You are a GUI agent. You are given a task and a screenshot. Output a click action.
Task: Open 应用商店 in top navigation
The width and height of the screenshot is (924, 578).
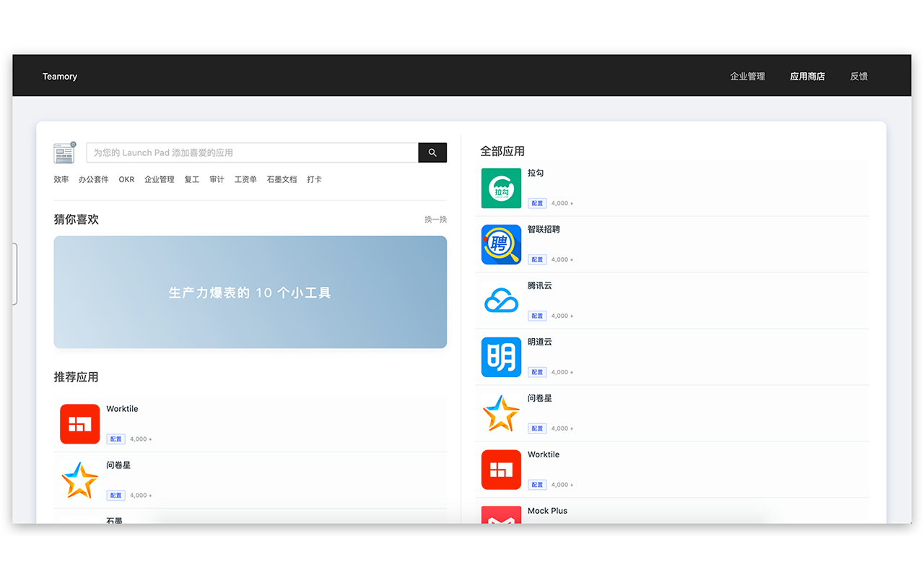pyautogui.click(x=807, y=76)
